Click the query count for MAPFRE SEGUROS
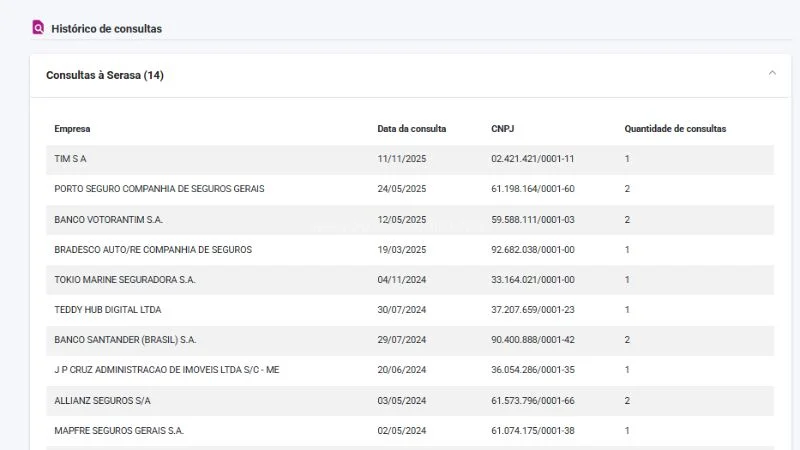Screen dimensions: 800x450 click(627, 431)
